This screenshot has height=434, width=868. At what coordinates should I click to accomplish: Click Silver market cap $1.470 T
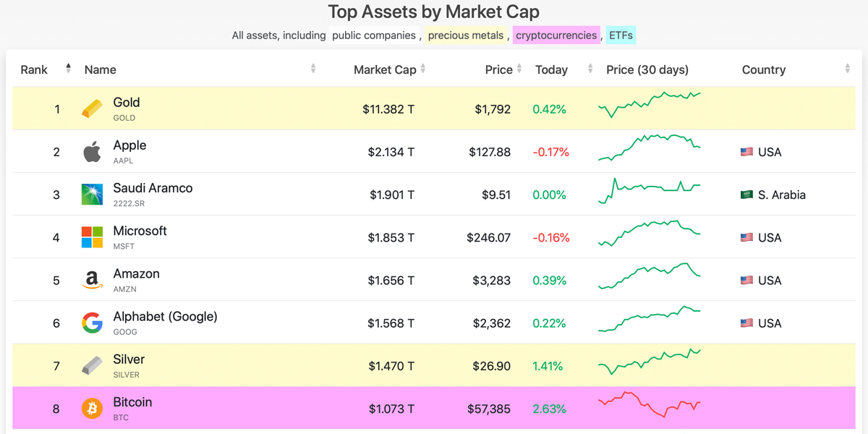coord(391,366)
